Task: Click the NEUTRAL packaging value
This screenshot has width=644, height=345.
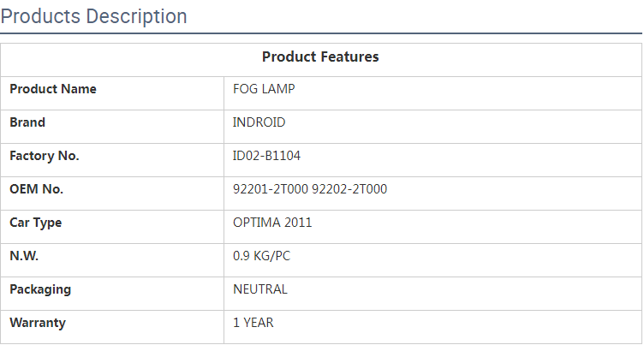Action: pos(260,289)
